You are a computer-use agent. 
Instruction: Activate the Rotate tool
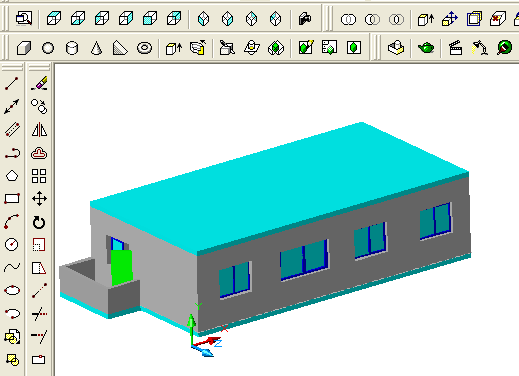[x=39, y=222]
